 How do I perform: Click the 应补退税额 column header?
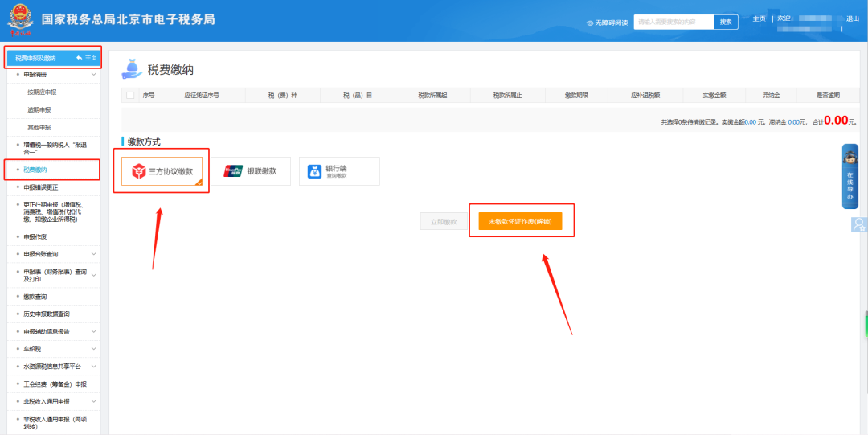pyautogui.click(x=645, y=96)
